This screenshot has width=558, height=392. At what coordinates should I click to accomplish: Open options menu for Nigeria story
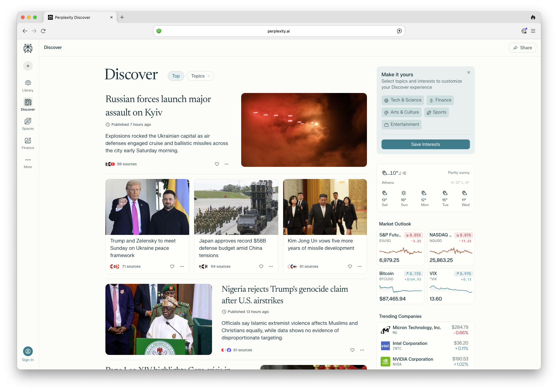coord(362,350)
